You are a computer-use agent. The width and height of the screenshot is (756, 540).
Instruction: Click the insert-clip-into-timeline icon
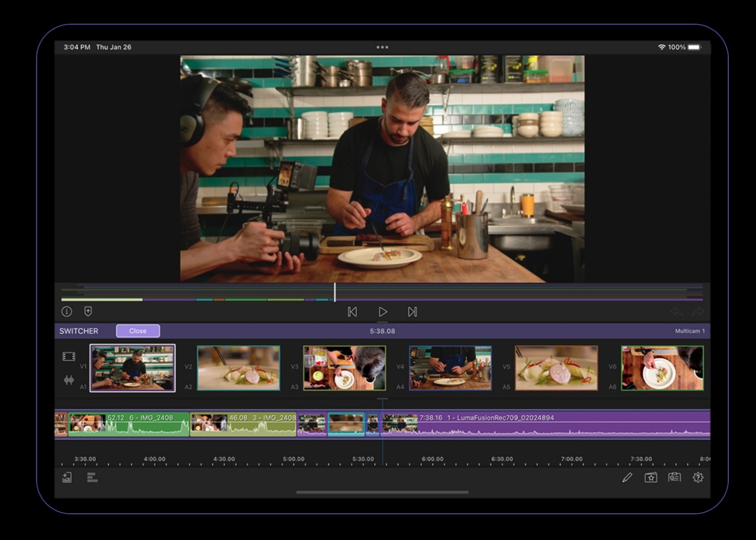[66, 477]
